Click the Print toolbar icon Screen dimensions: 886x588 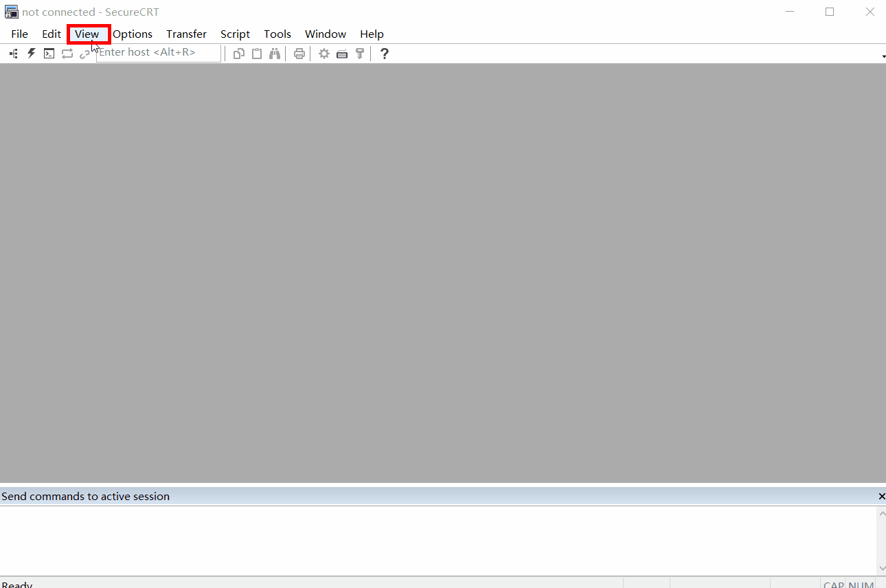pyautogui.click(x=299, y=54)
